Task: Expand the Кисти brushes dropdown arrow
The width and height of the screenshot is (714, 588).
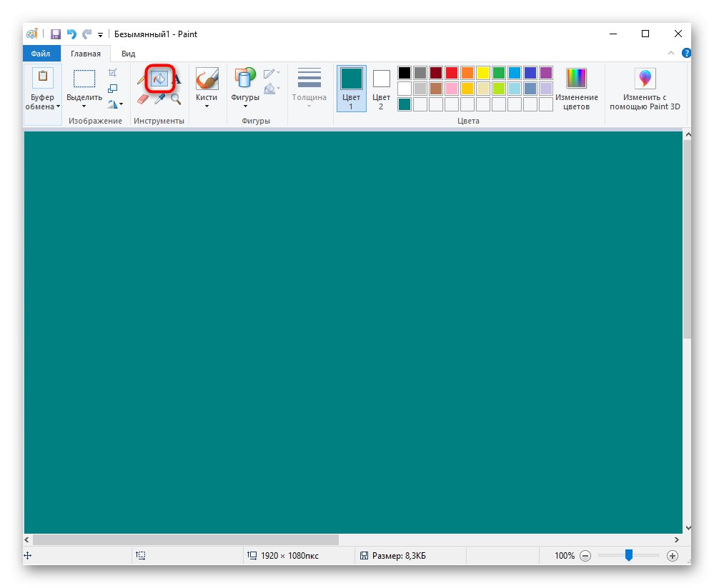Action: 207,106
